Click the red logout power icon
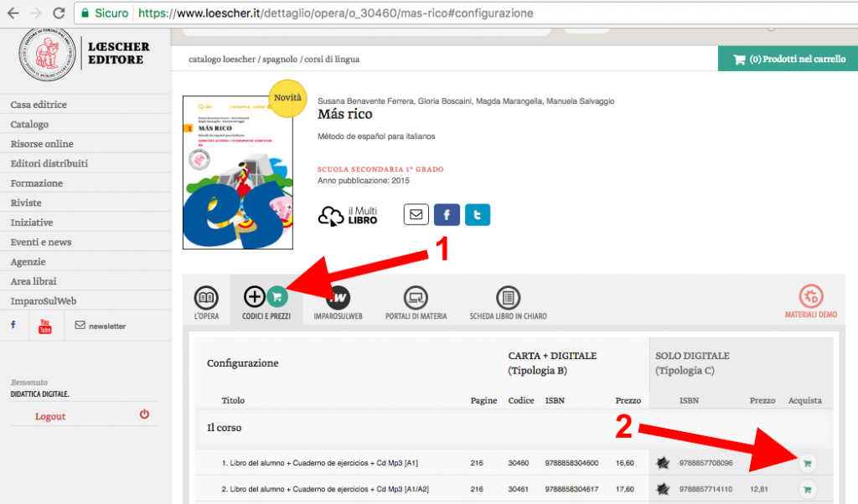The width and height of the screenshot is (858, 504). 144,414
